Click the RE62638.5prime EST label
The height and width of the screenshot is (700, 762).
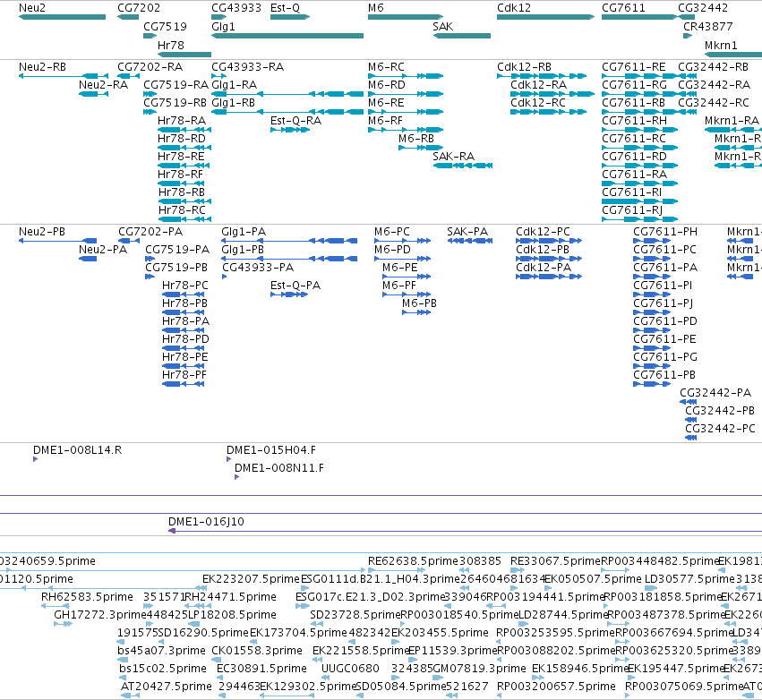[413, 561]
